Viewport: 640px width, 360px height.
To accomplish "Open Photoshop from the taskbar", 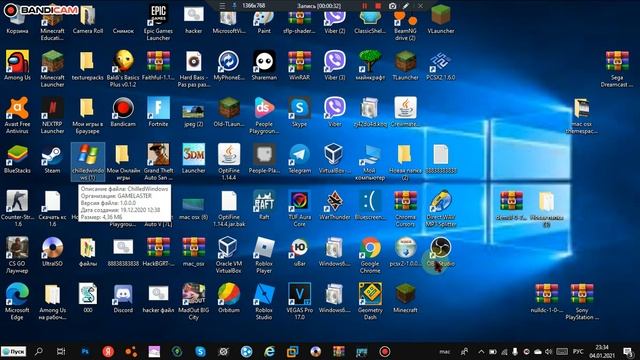I will pos(85,351).
